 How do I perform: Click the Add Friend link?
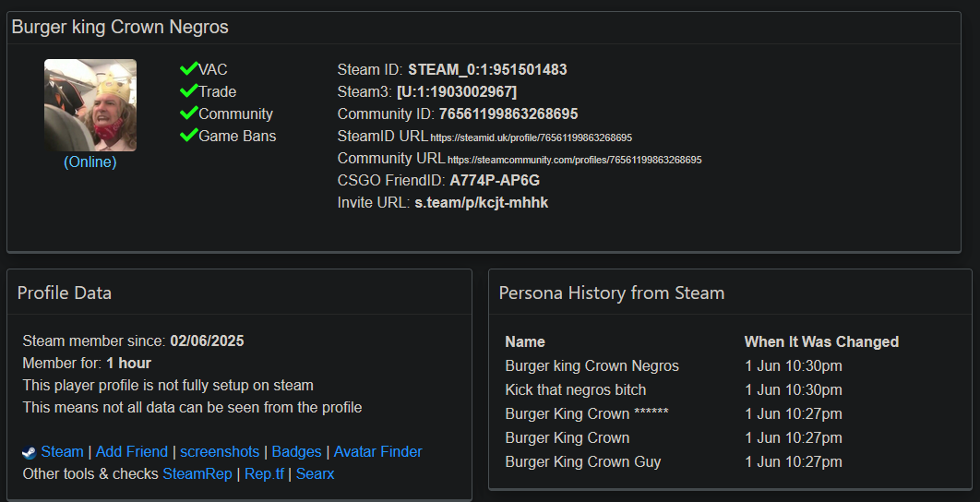click(132, 452)
